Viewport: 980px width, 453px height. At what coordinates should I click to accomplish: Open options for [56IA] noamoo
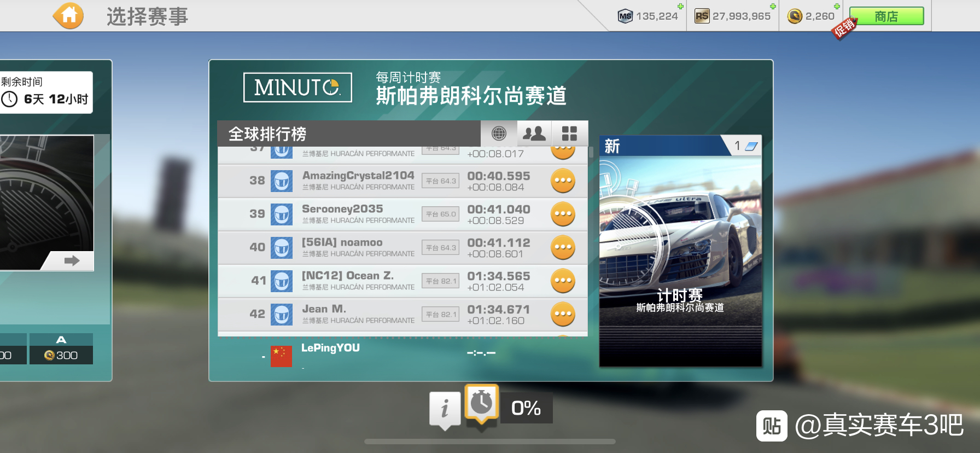click(563, 247)
